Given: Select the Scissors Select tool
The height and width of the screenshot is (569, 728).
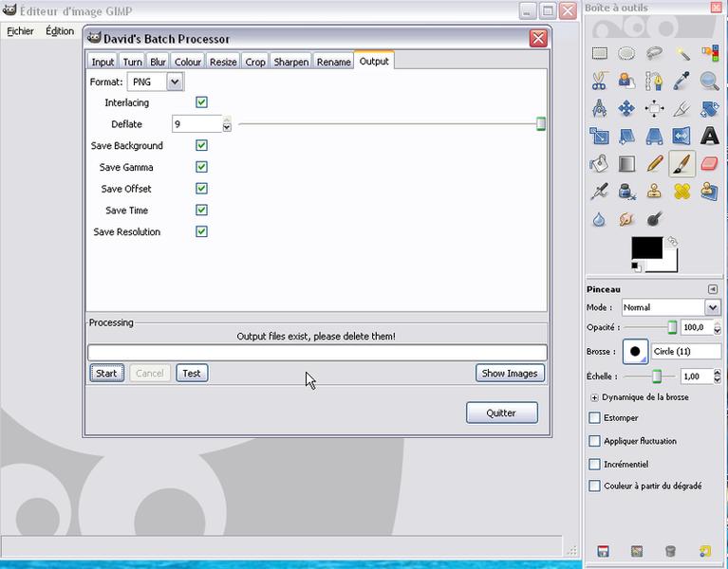Looking at the screenshot, I should point(600,82).
